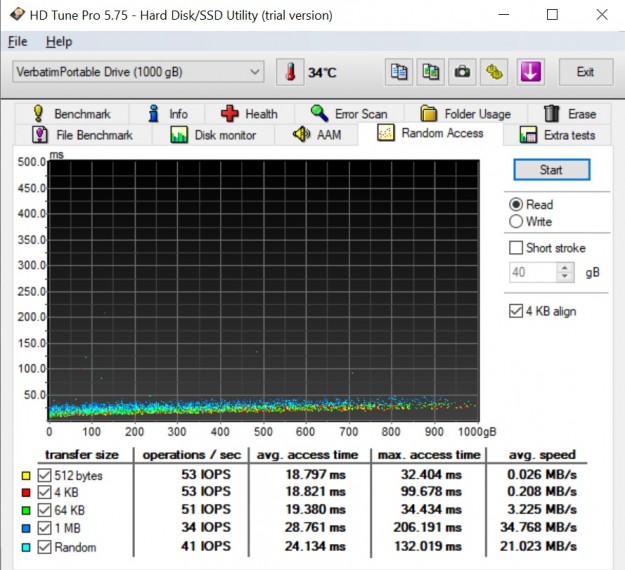Click the copy text to clipboard icon
Screen dimensions: 625x570
399,72
